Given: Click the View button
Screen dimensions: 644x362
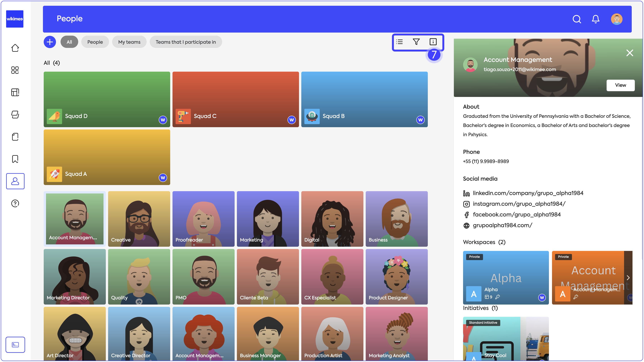Looking at the screenshot, I should pyautogui.click(x=620, y=85).
